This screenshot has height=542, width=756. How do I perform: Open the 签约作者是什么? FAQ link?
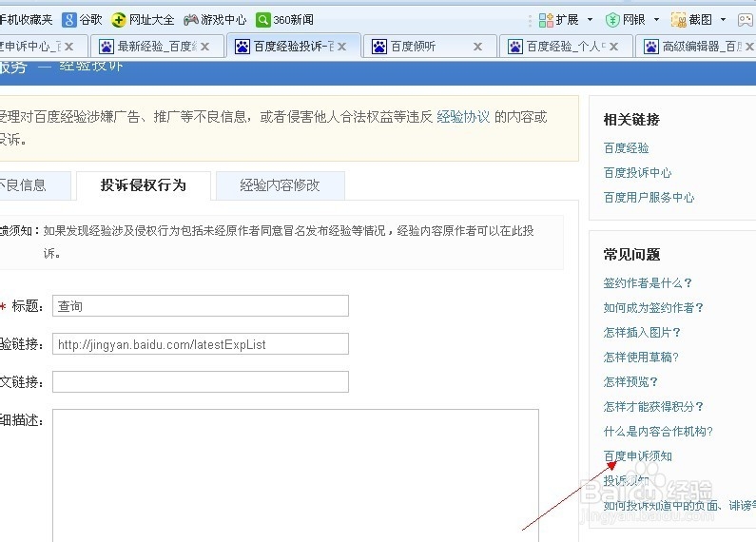[648, 282]
